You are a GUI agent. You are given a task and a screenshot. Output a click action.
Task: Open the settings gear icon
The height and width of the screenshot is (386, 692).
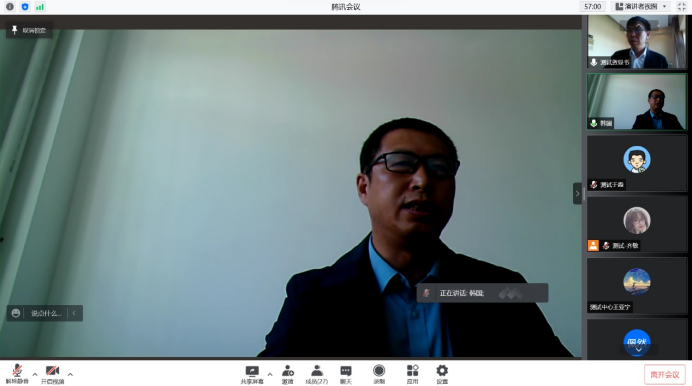(442, 375)
